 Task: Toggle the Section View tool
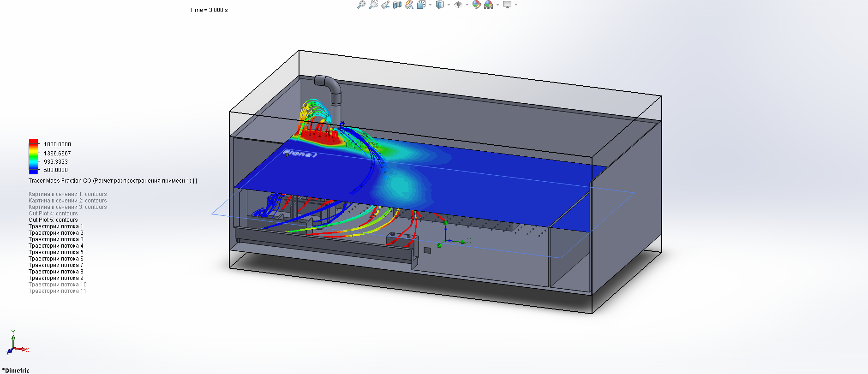point(397,5)
